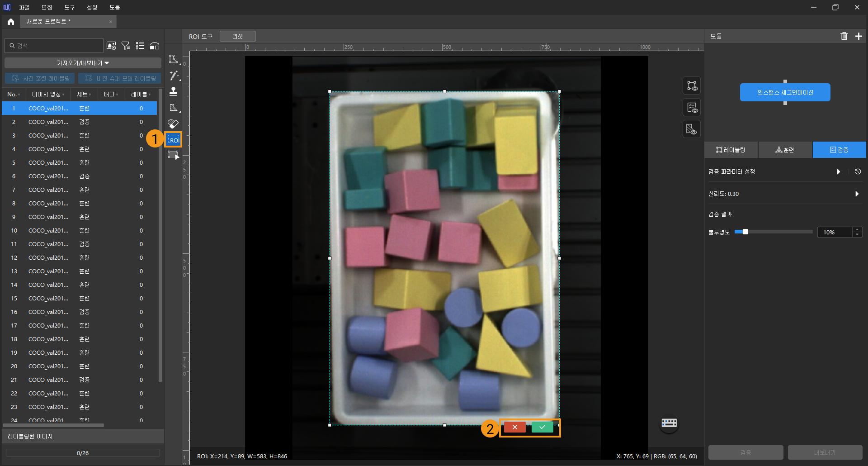The image size is (868, 466).
Task: Activate the ROI tool in the toolbar
Action: coord(174,140)
